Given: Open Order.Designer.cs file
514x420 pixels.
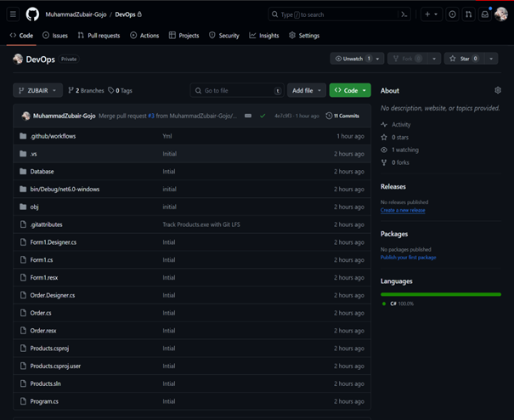Looking at the screenshot, I should click(x=53, y=296).
